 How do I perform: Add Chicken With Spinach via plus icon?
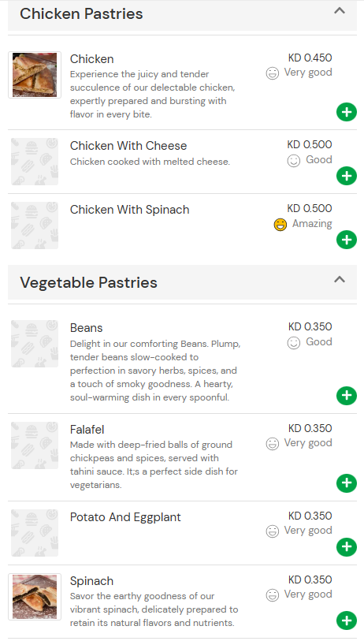pyautogui.click(x=347, y=240)
